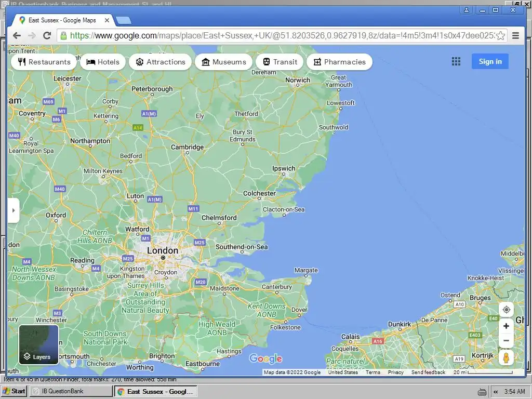Click the Calais label on map
This screenshot has height=399, width=532.
[x=351, y=337]
